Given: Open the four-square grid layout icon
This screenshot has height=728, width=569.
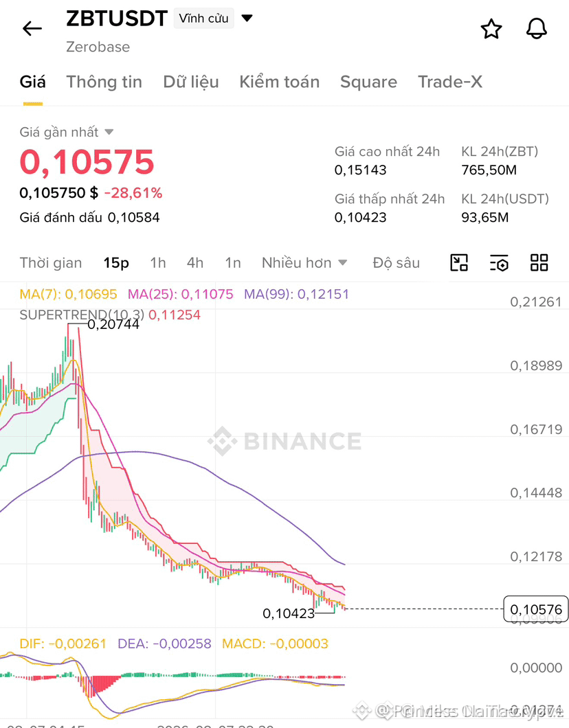Looking at the screenshot, I should click(539, 263).
